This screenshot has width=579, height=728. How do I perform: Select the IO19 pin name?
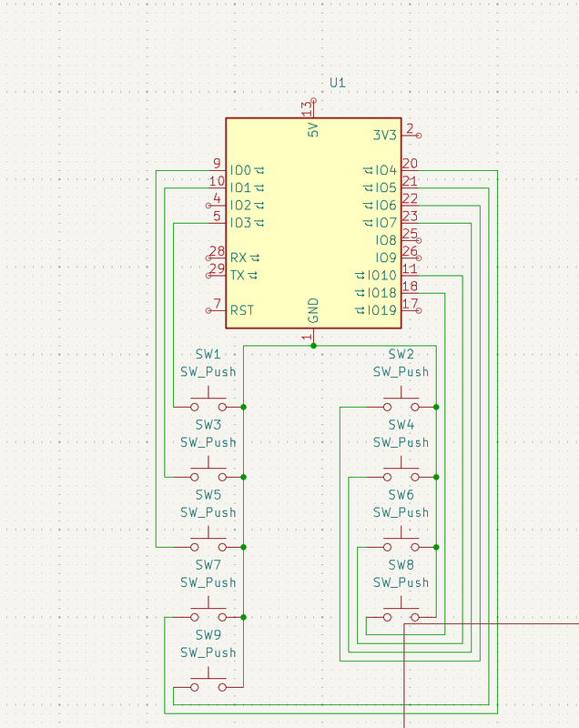[x=382, y=310]
